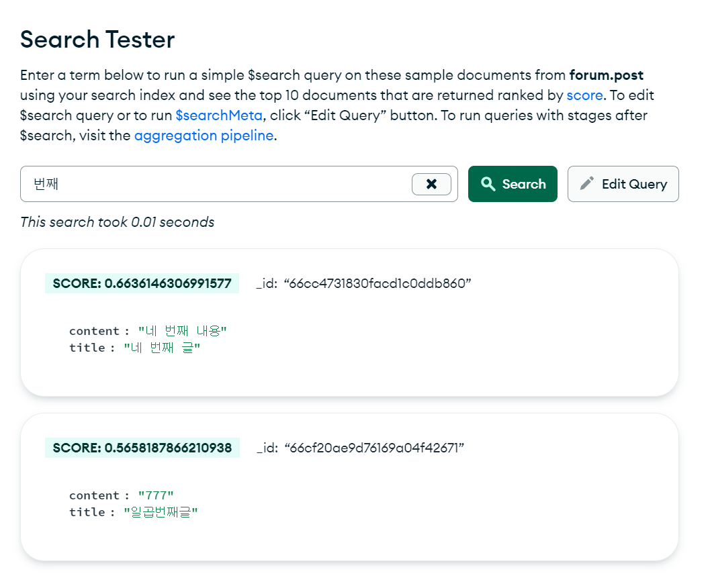Select the _id ending in f42671
Viewport: 708px width, 588px height.
pos(375,448)
